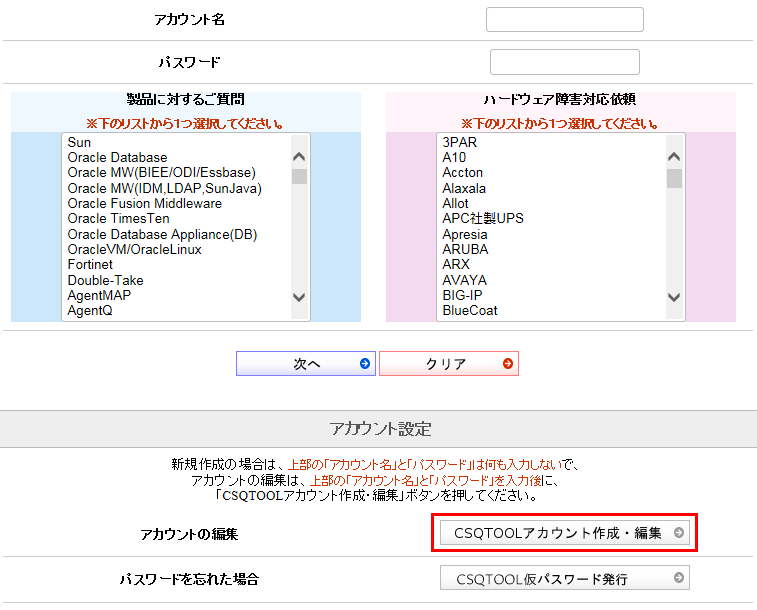This screenshot has height=610, width=757.
Task: Click arrow icon on 仮パスワード発行 button
Action: pos(679,577)
